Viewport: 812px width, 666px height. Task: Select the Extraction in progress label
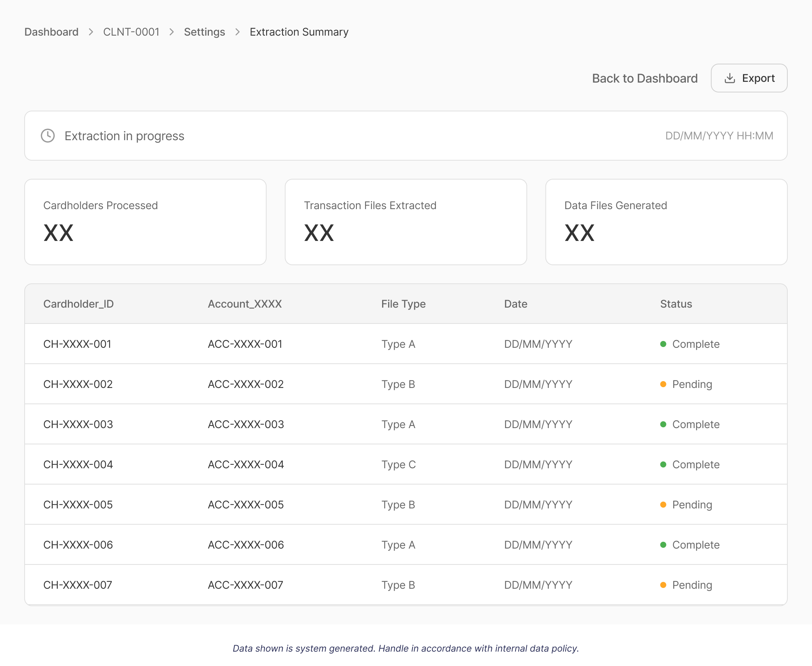(x=124, y=136)
